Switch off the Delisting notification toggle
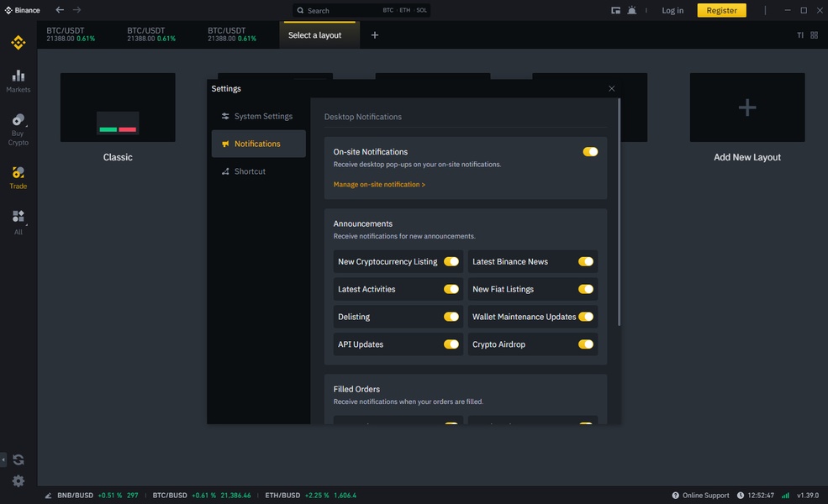828x504 pixels. click(451, 317)
